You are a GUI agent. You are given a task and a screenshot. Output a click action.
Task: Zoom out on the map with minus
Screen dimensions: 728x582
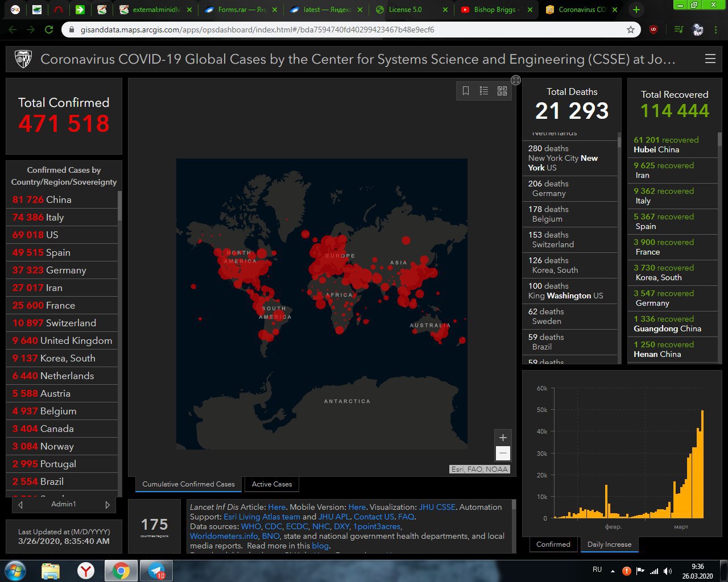[x=503, y=453]
